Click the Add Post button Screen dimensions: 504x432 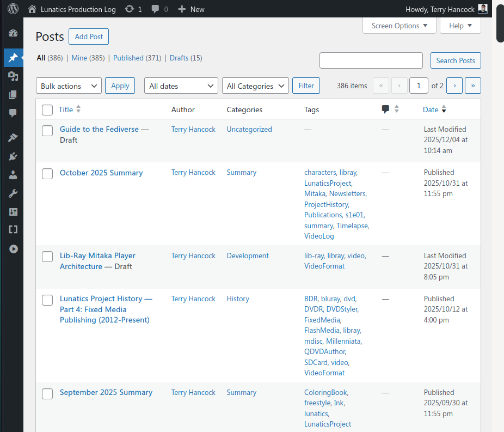pyautogui.click(x=89, y=36)
